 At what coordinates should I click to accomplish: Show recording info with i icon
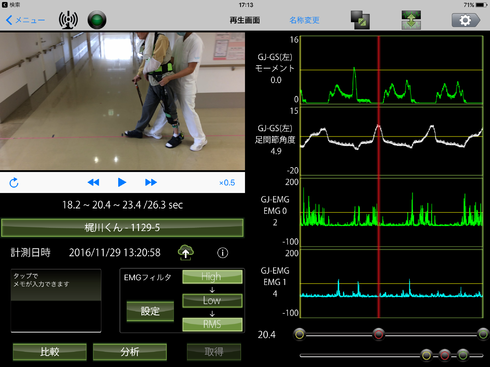(223, 253)
